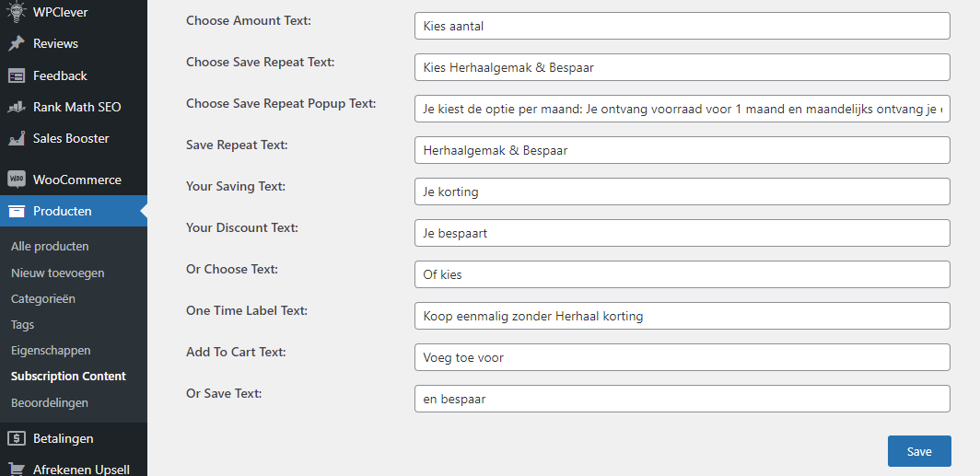
Task: Go to Categorieën submenu page
Action: [43, 298]
